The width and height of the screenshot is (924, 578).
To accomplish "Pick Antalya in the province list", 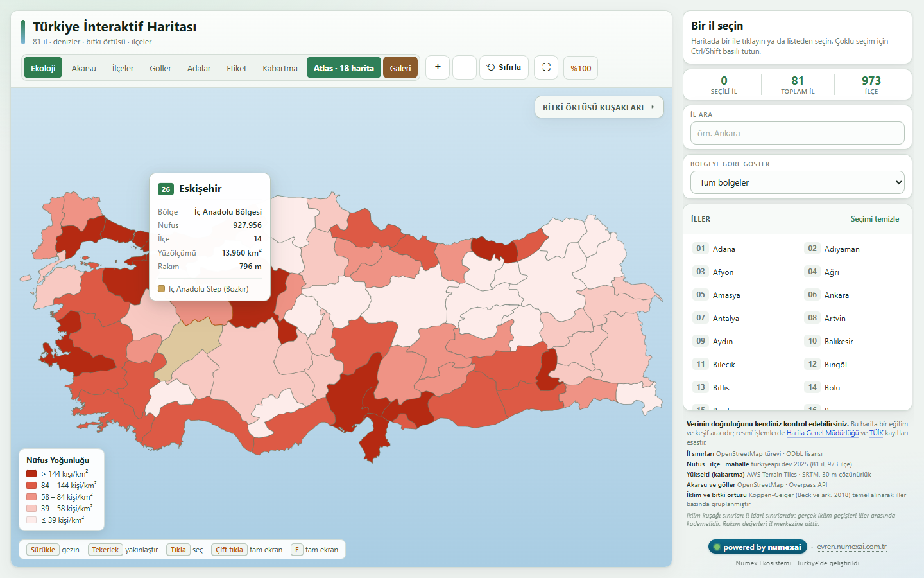I will tap(742, 318).
